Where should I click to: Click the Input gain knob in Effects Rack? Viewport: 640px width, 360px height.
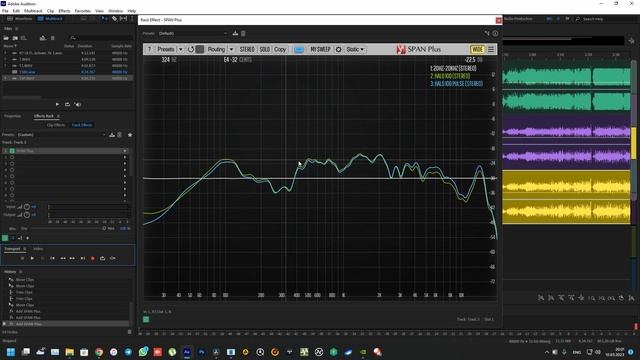[27, 207]
